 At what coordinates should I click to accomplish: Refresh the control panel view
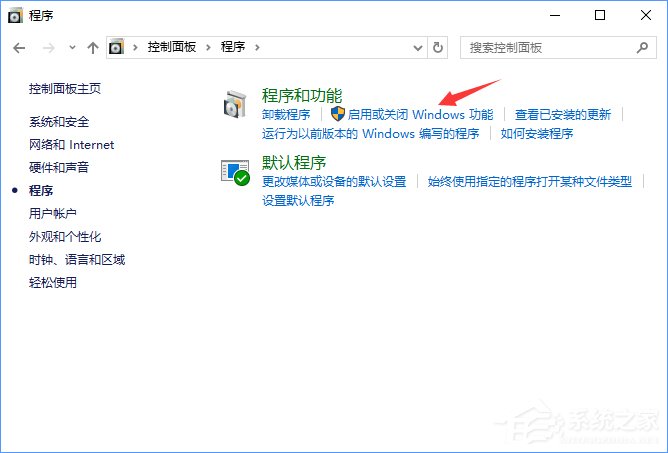438,47
